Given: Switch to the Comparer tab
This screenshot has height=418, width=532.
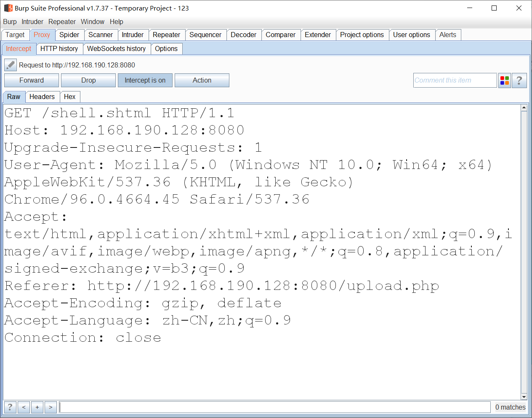Looking at the screenshot, I should click(281, 35).
